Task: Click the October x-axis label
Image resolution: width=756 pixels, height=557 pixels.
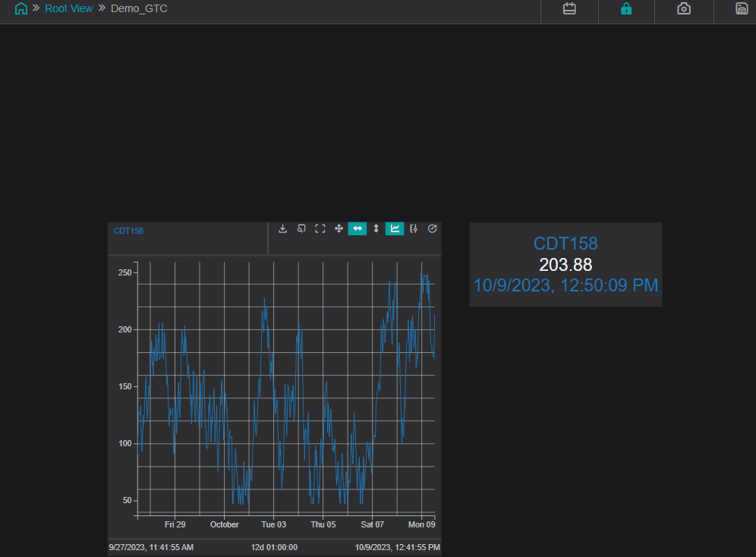Action: pos(224,524)
